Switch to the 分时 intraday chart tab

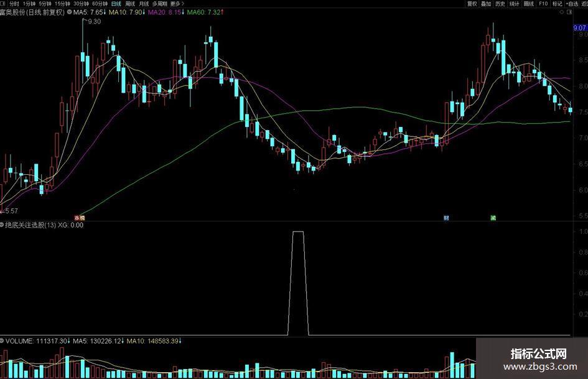coord(14,3)
